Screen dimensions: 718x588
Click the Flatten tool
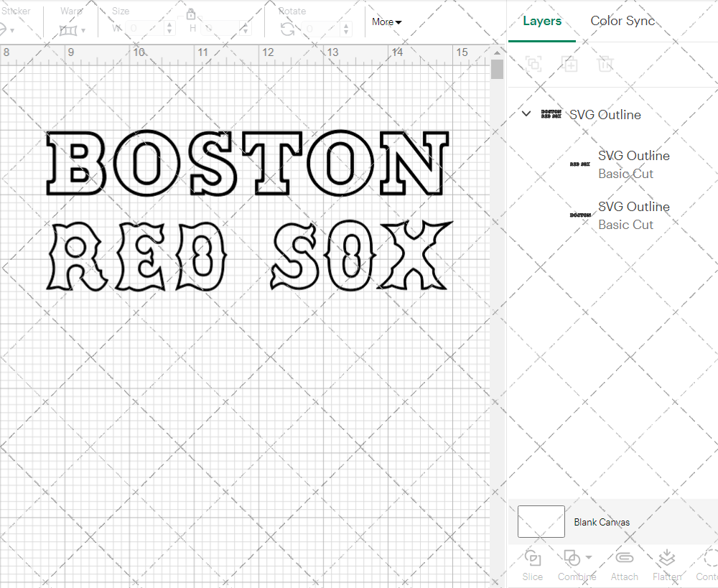(667, 566)
